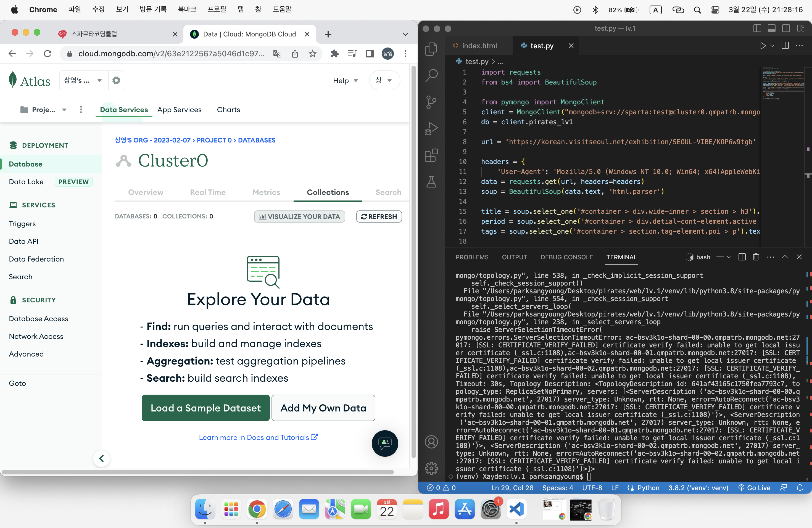Open DEBUG CONSOLE panel tab
812x528 pixels.
point(567,257)
